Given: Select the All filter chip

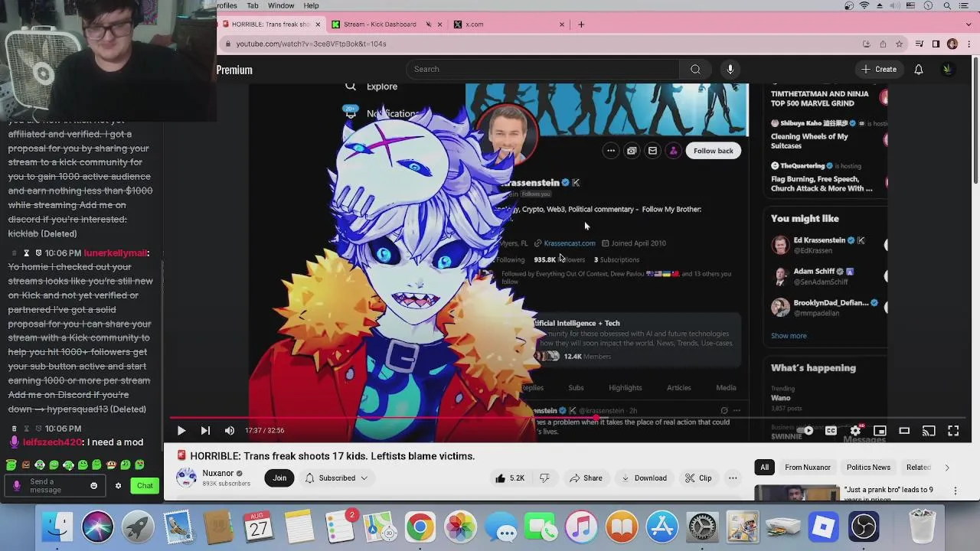Looking at the screenshot, I should pos(764,468).
